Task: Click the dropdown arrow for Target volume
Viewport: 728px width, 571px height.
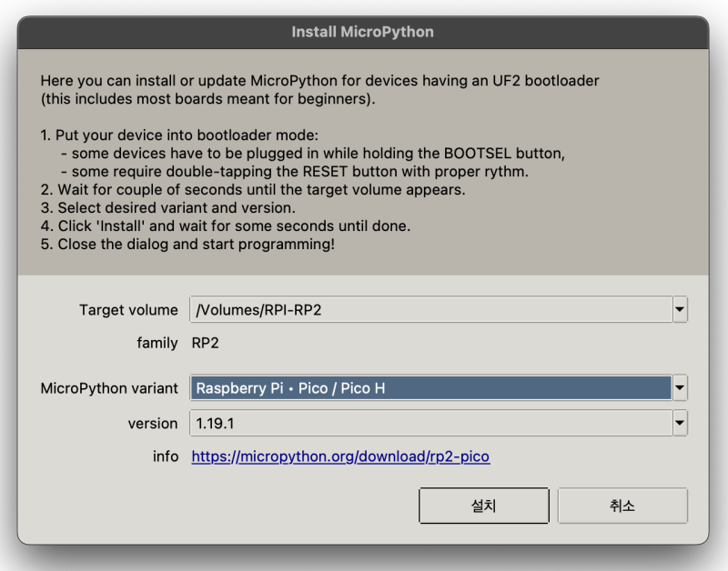Action: click(x=680, y=310)
